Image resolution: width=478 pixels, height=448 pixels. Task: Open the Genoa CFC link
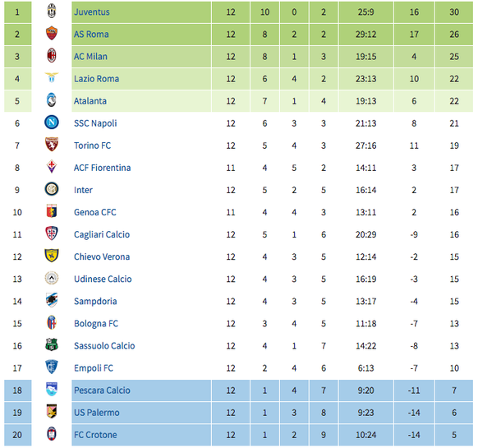[95, 212]
